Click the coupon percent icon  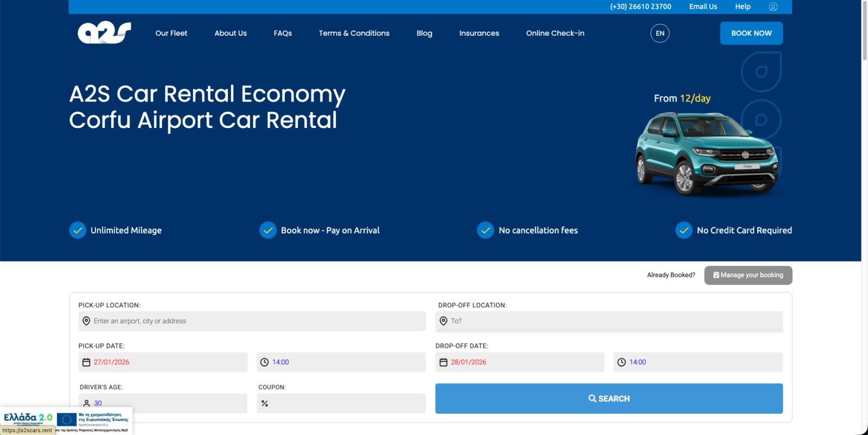[x=265, y=404]
